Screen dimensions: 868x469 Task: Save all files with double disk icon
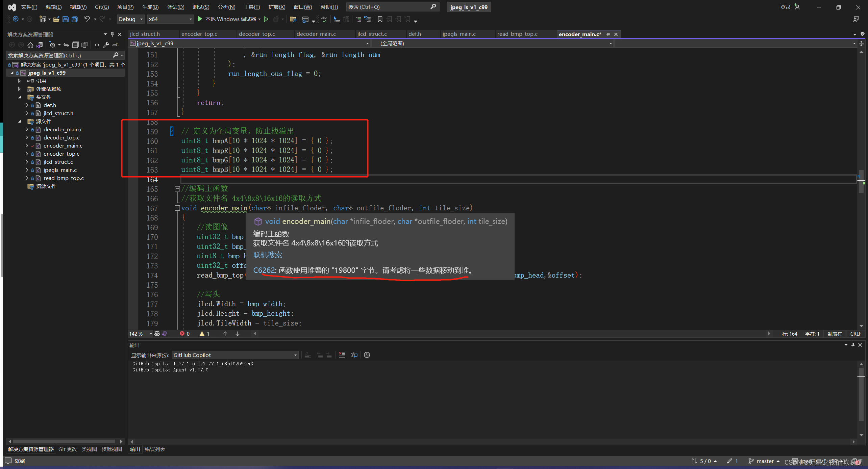tap(75, 19)
